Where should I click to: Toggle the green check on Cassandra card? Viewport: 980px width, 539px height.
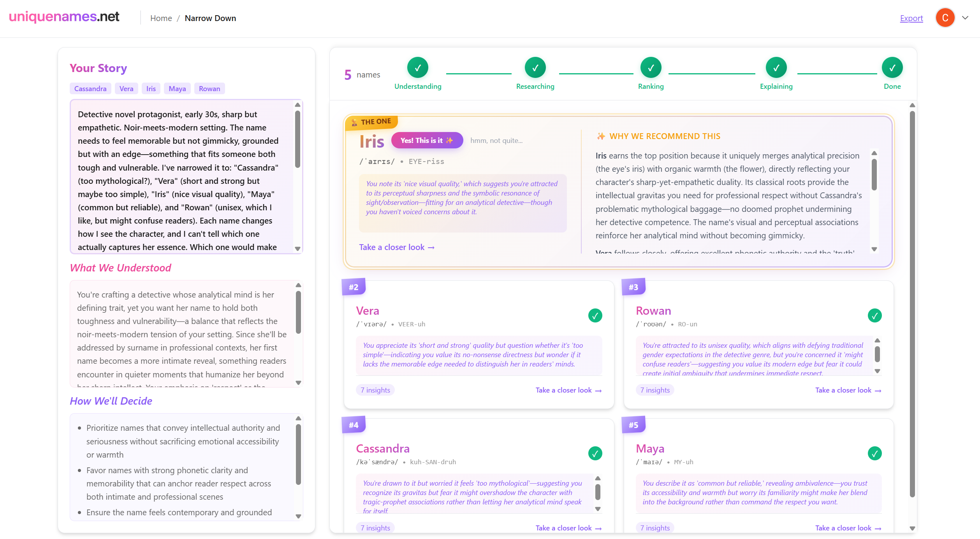(x=595, y=453)
